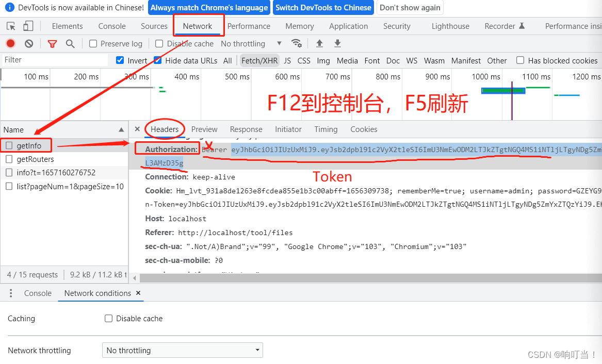Screen dimensions: 602x364
Task: Enable the Preserve log checkbox
Action: 93,43
